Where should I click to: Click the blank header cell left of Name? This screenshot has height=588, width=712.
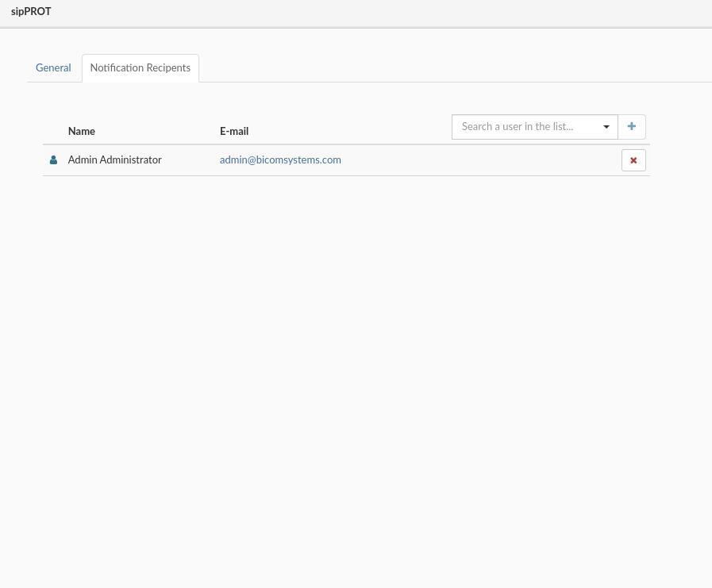point(54,131)
